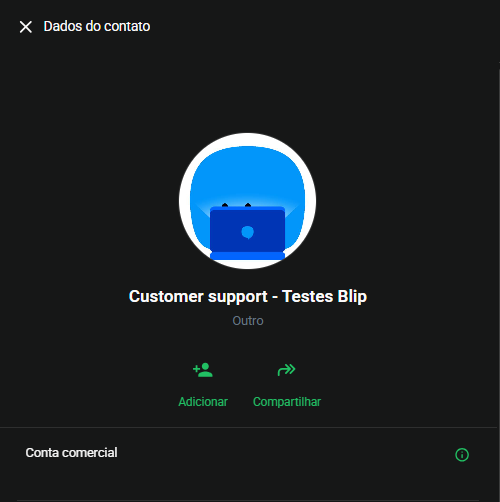Click the word Blip in the contact name

click(x=352, y=296)
